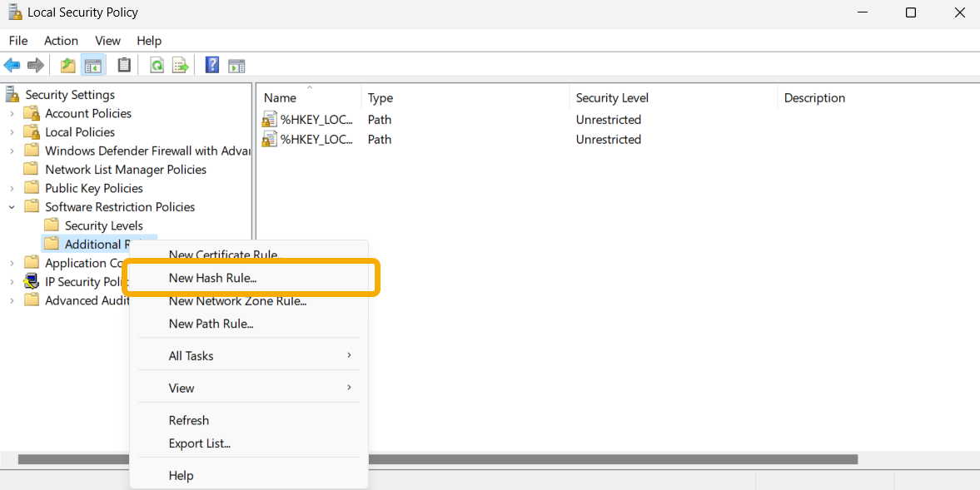Sort rules by the Name column header
980x490 pixels.
[x=279, y=97]
